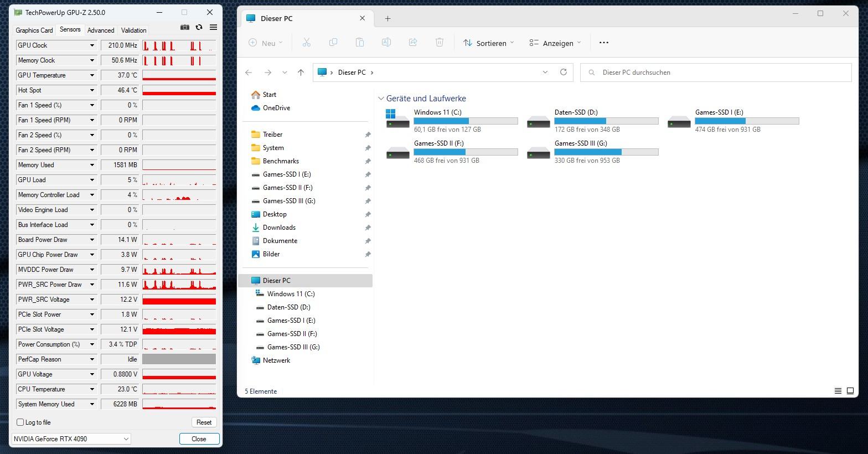Click GPU Load sensor graph
Image resolution: width=868 pixels, height=454 pixels.
pyautogui.click(x=179, y=180)
